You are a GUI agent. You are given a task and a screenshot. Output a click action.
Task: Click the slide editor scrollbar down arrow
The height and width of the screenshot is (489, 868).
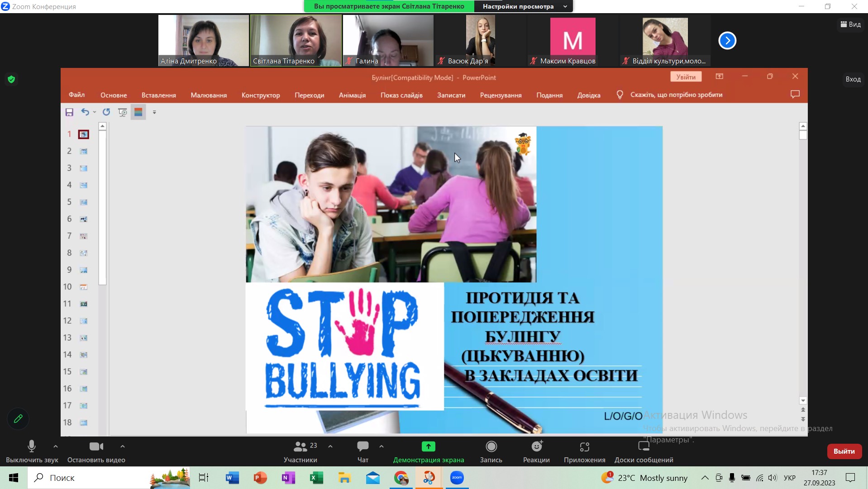803,400
